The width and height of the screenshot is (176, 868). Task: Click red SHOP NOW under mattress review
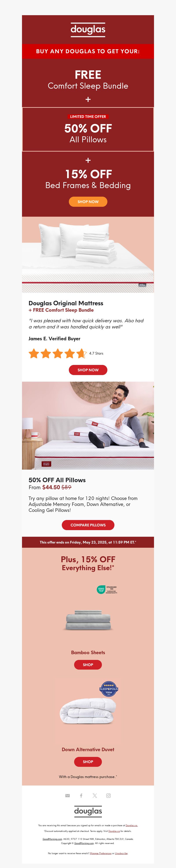88,370
